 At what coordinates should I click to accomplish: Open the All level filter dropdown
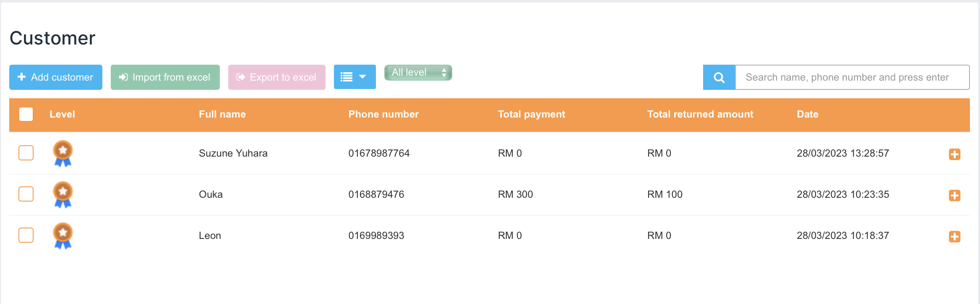point(418,72)
